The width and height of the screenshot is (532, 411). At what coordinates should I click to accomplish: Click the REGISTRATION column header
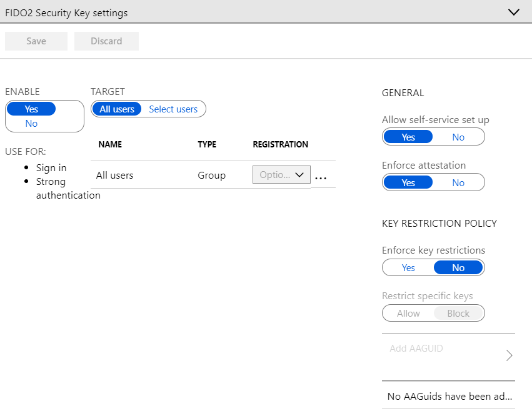tap(280, 144)
